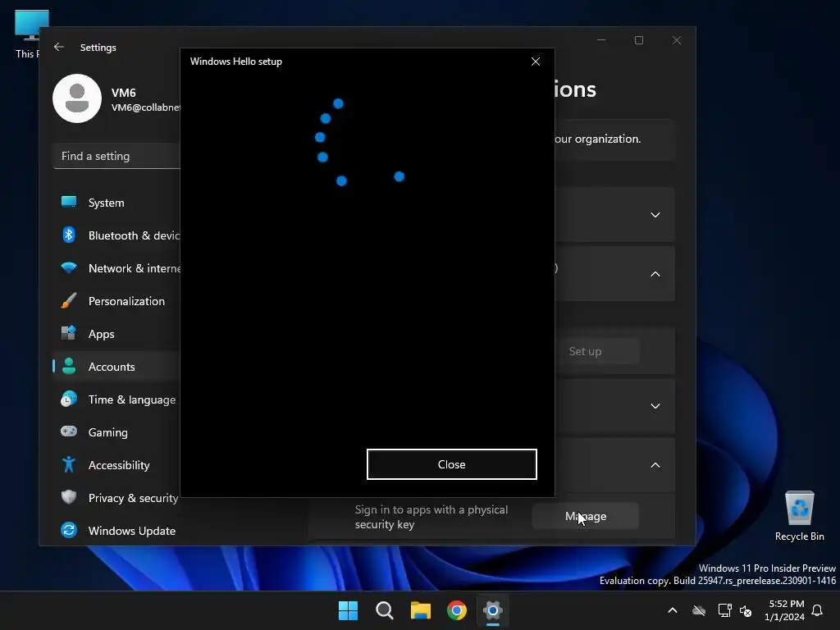Click the dimmed Set up button

point(586,351)
